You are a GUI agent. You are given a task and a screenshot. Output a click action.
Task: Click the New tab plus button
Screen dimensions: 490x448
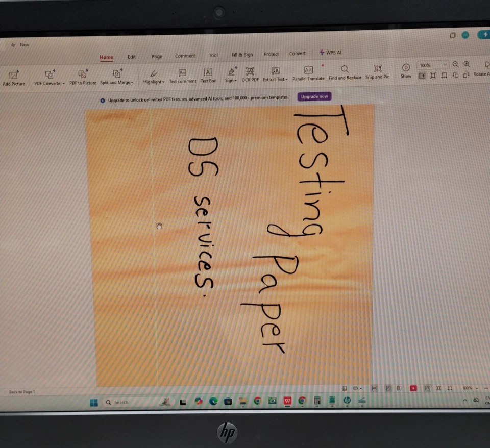pos(13,45)
